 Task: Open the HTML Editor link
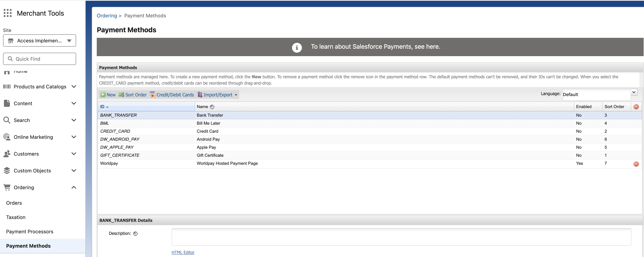coord(183,252)
